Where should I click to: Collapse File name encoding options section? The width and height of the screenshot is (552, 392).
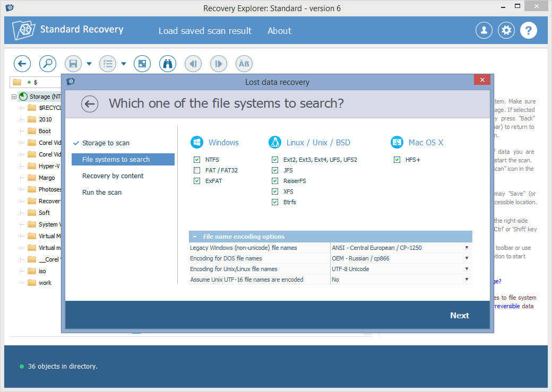click(195, 237)
